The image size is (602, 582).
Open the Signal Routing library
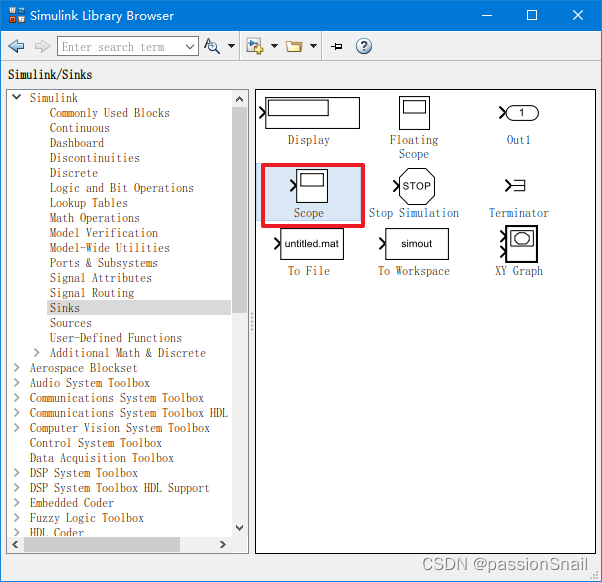point(92,293)
